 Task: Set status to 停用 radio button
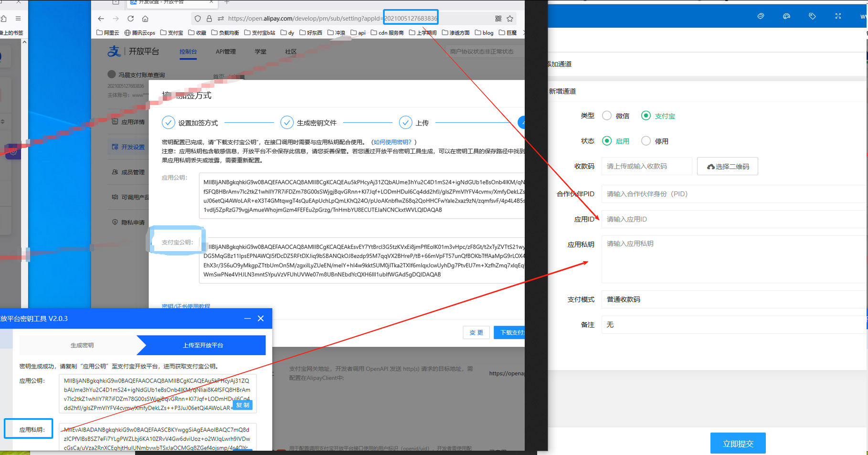pos(646,141)
